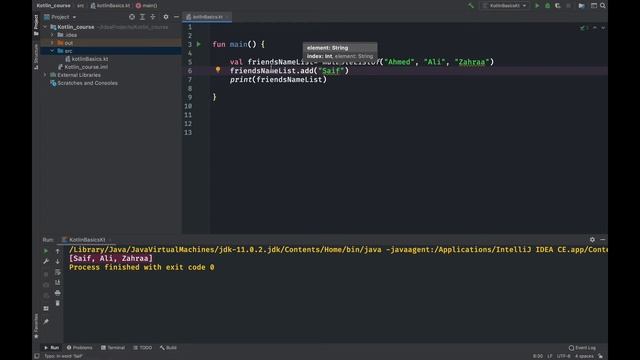640x360 pixels.
Task: Click the wrench icon in the Run panel
Action: click(x=46, y=261)
